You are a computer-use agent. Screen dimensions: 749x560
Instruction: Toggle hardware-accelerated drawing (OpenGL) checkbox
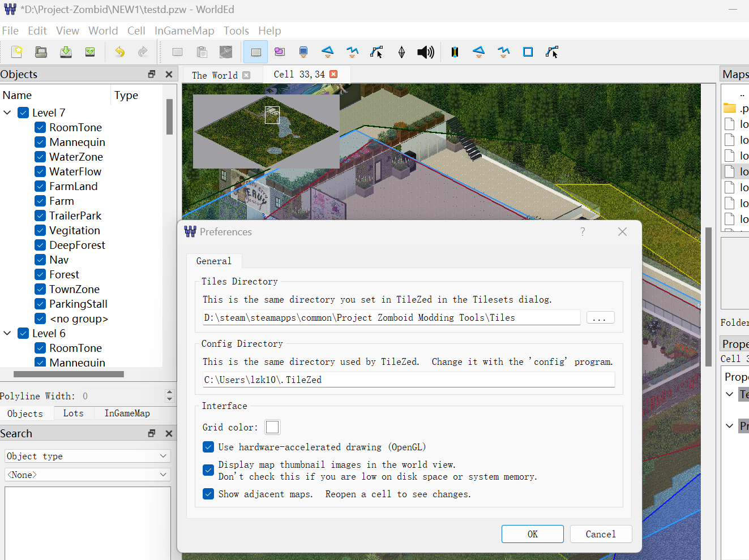[x=208, y=447]
